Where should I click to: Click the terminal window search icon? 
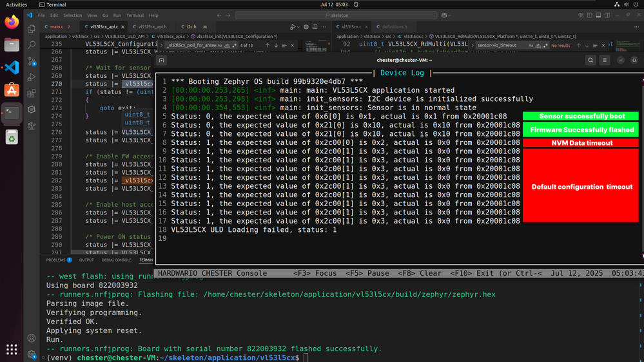coord(590,60)
